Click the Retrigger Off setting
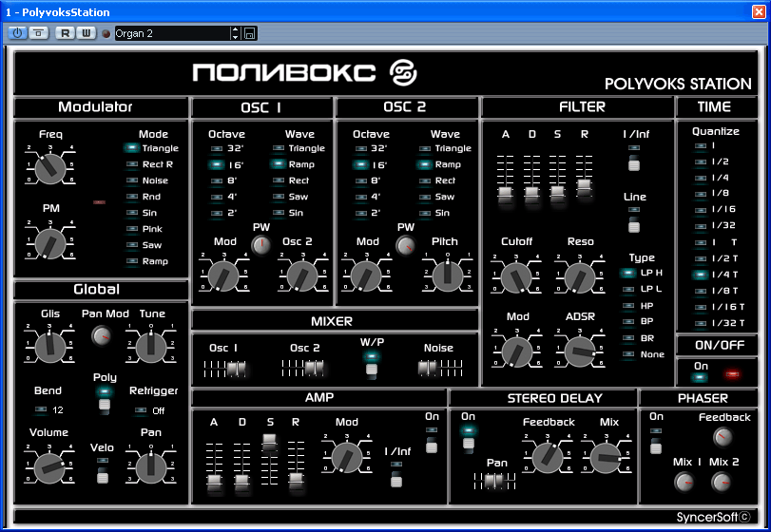Screen dimensions: 771x532 click(x=159, y=410)
